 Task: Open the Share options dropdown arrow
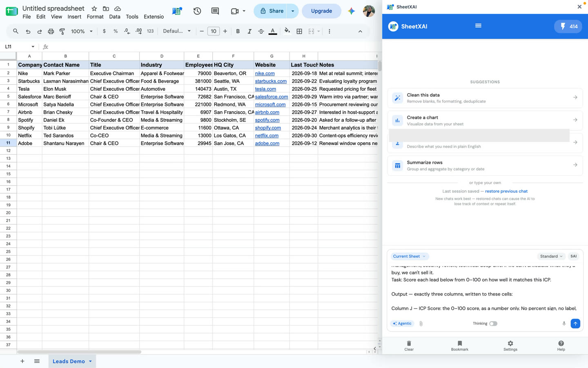293,11
